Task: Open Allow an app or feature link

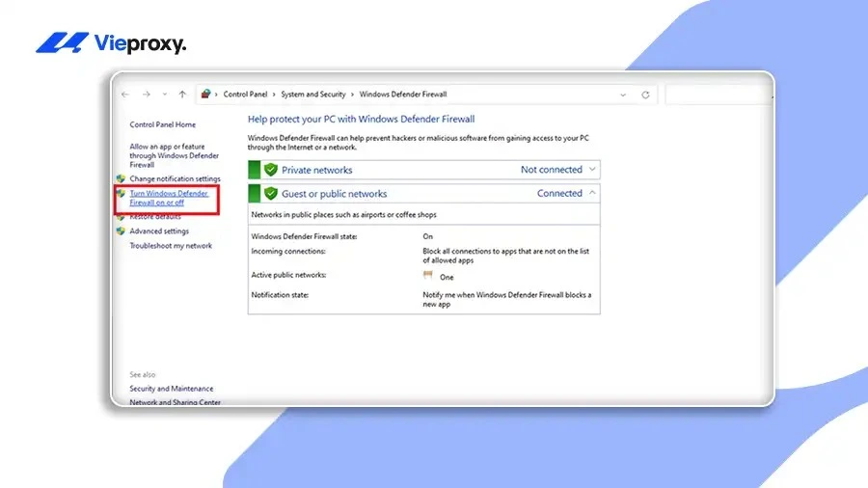Action: pos(175,155)
